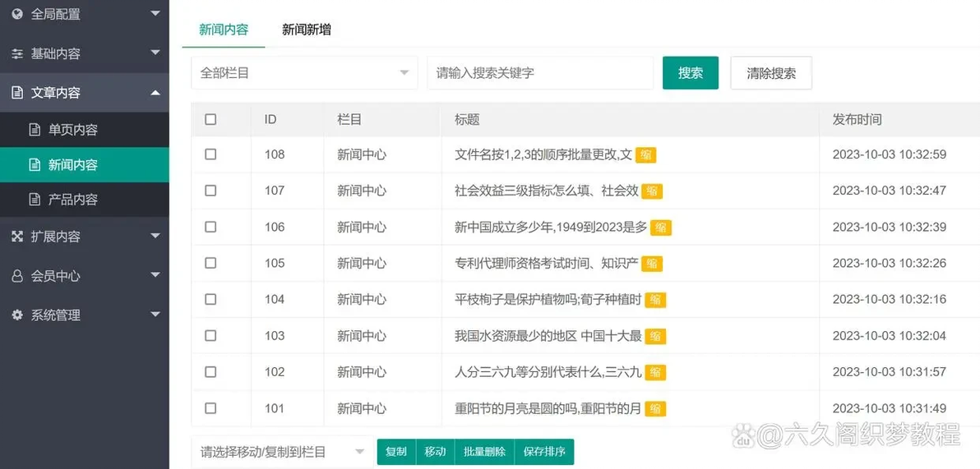The height and width of the screenshot is (469, 980).
Task: Click the globe icon beside 全局配置
Action: 17,14
